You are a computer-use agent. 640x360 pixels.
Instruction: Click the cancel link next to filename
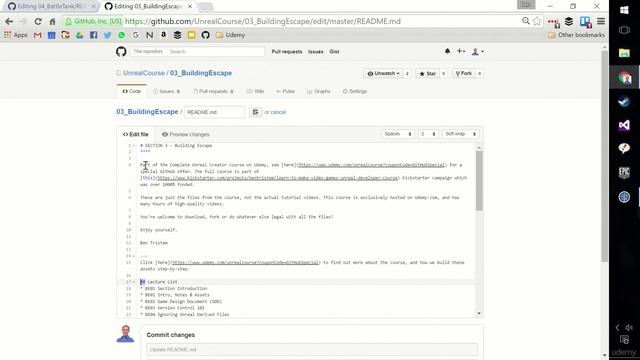[278, 112]
